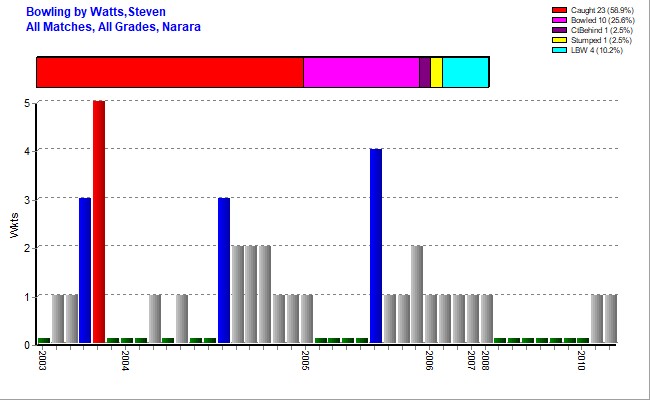Click the title 'Bowling by Watts,Steven'
The width and height of the screenshot is (650, 400).
(96, 12)
